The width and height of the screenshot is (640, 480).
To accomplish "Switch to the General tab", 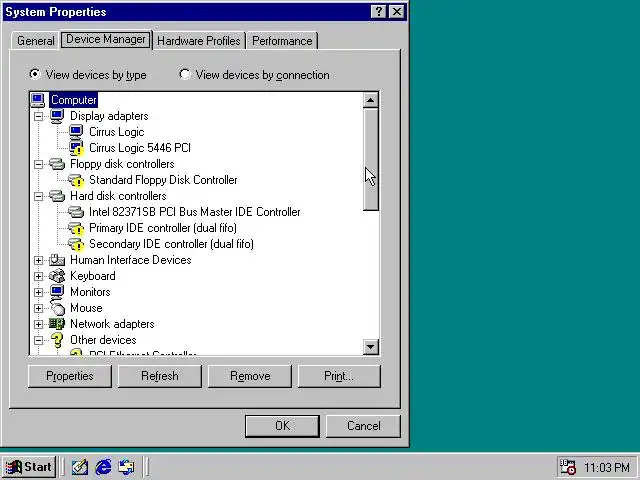I will [x=36, y=41].
